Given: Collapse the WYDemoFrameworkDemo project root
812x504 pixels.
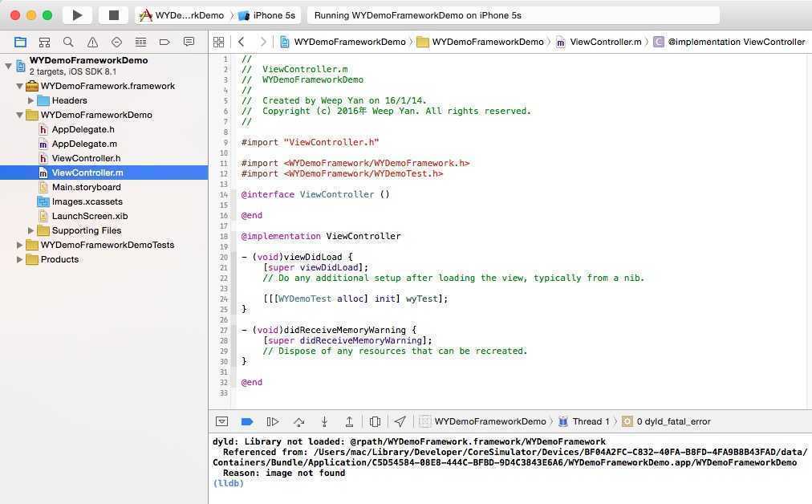Looking at the screenshot, I should coord(8,66).
